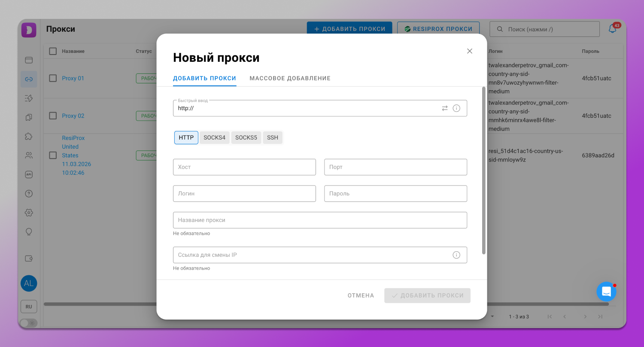Open the API section in sidebar

(x=28, y=174)
